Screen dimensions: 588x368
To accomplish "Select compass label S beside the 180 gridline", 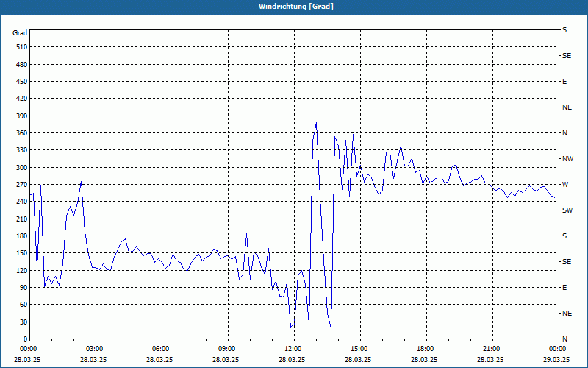I will [x=564, y=236].
